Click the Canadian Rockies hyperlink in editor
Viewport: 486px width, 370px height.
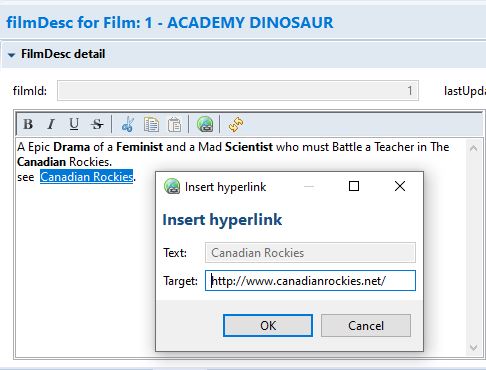click(x=87, y=177)
